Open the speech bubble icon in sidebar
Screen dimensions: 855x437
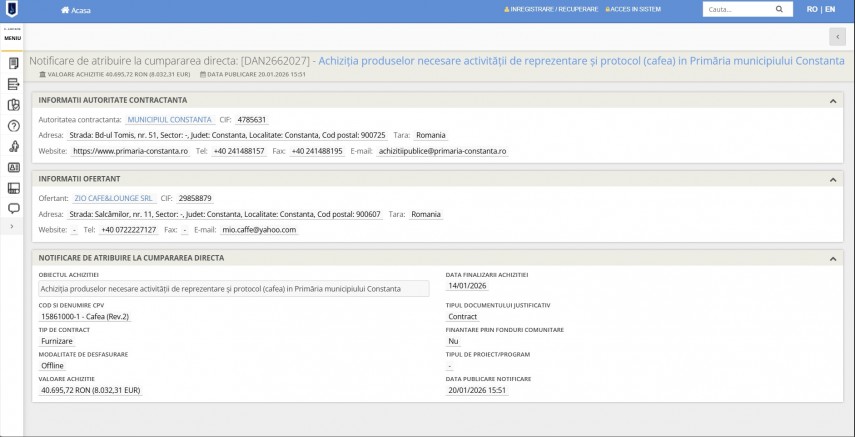click(x=14, y=209)
